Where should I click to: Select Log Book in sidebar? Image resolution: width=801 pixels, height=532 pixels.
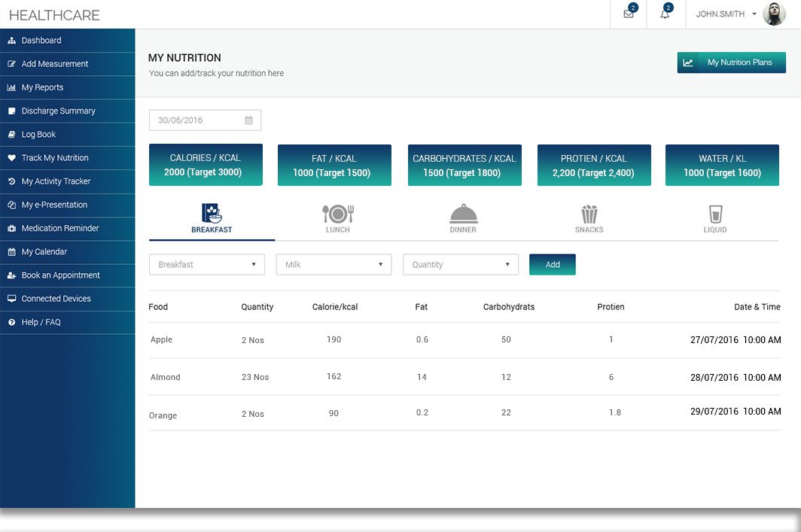tap(68, 134)
